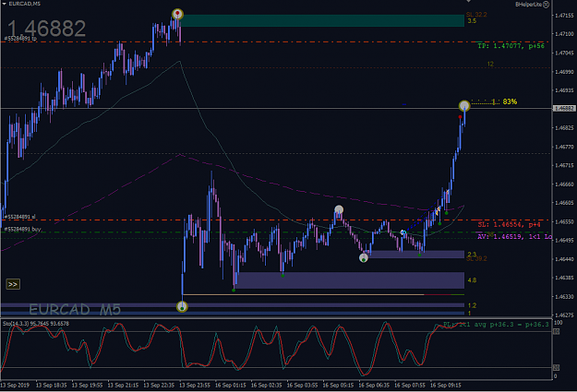This screenshot has width=577, height=392.
Task: Click the BHelperLite expert advisor label
Action: click(529, 5)
